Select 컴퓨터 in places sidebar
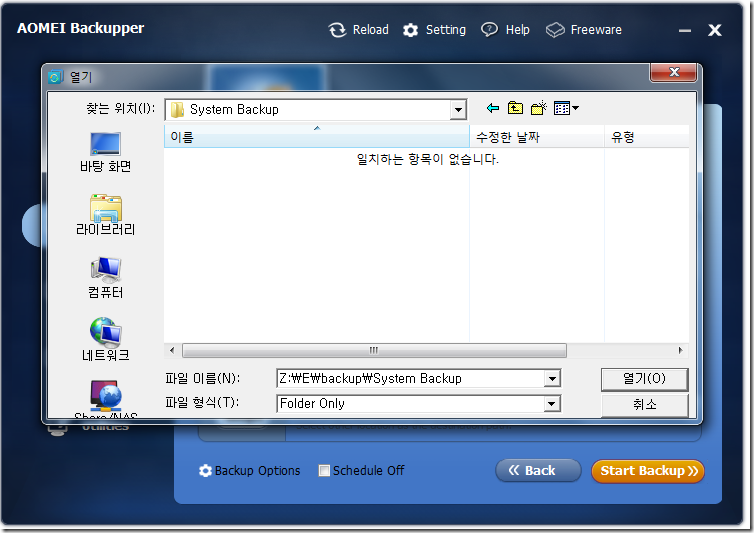The width and height of the screenshot is (754, 533). point(105,278)
